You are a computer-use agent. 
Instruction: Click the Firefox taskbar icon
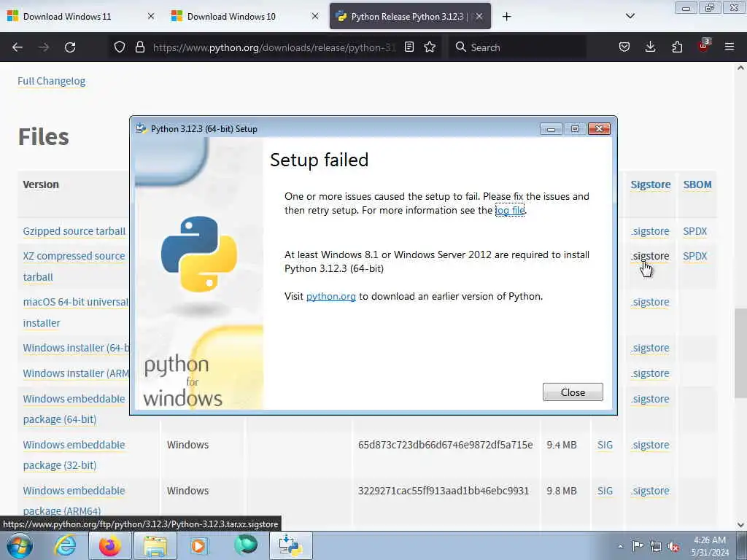109,545
